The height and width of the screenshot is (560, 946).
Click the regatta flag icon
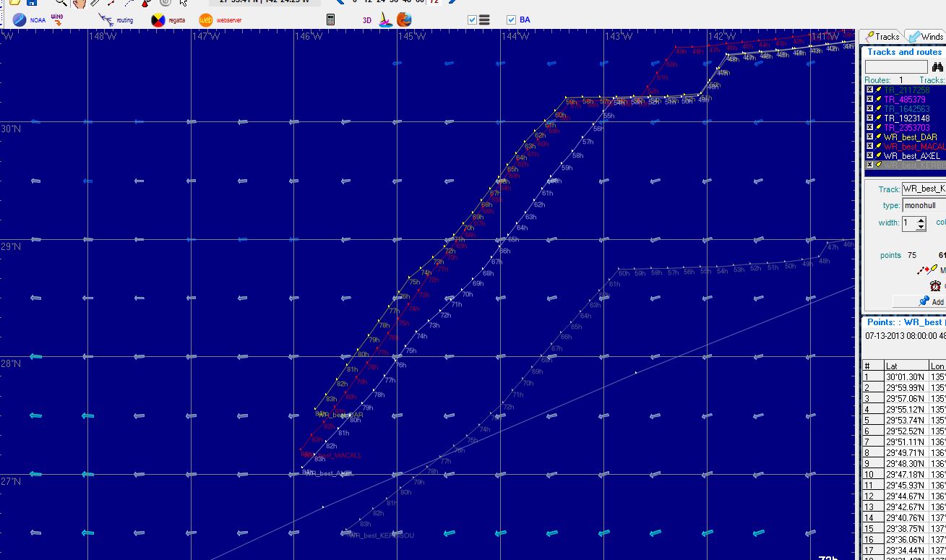pyautogui.click(x=158, y=20)
